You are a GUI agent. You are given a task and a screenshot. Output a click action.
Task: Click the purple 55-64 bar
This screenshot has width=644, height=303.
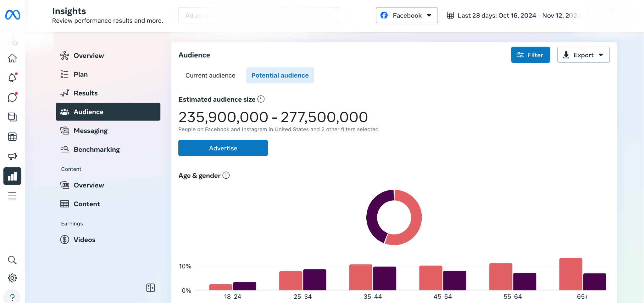click(x=525, y=281)
